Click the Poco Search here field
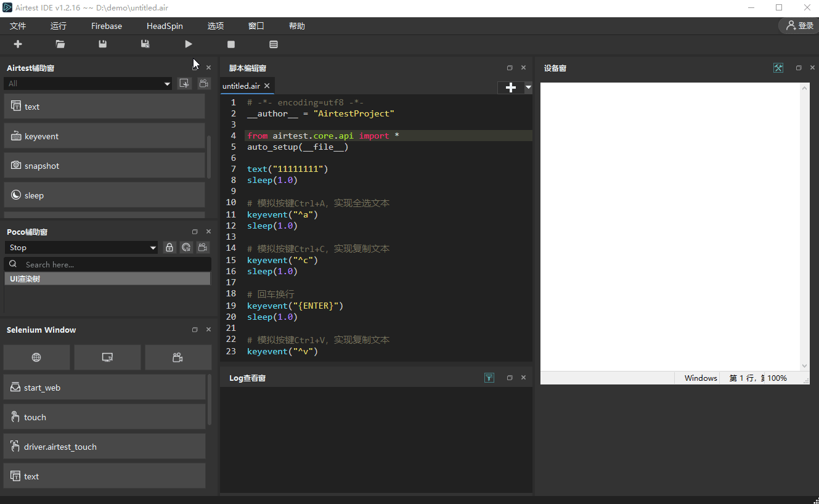819x504 pixels. pos(108,264)
